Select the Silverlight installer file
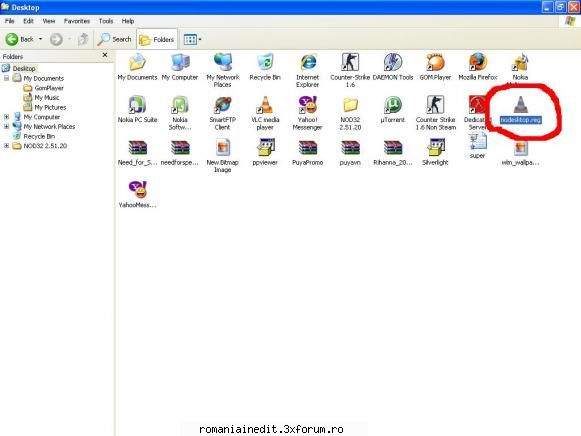Image resolution: width=581 pixels, height=436 pixels. tap(435, 152)
